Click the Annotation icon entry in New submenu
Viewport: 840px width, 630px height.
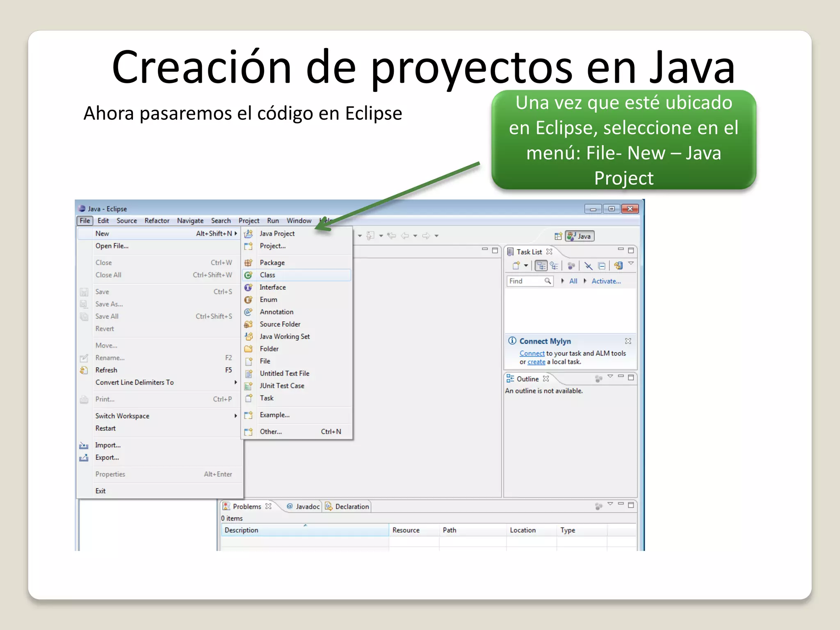(x=248, y=312)
